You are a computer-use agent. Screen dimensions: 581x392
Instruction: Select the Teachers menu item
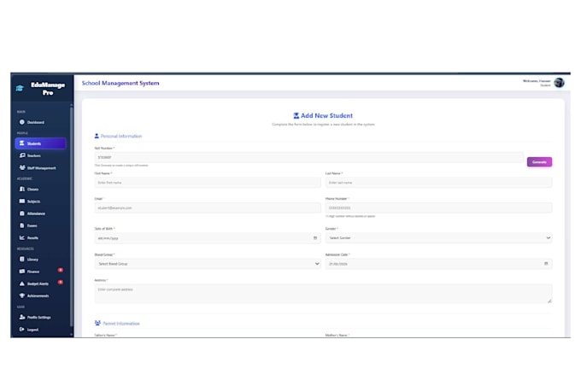41,155
